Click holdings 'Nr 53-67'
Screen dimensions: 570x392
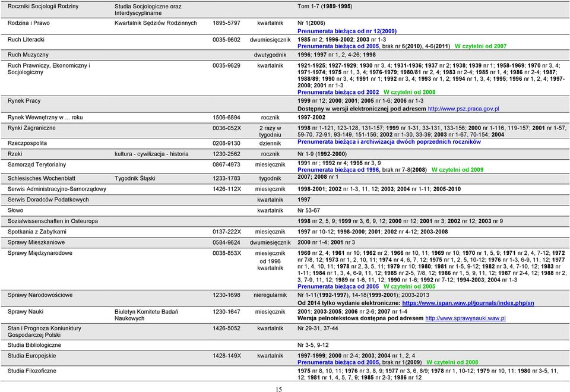tap(309, 210)
